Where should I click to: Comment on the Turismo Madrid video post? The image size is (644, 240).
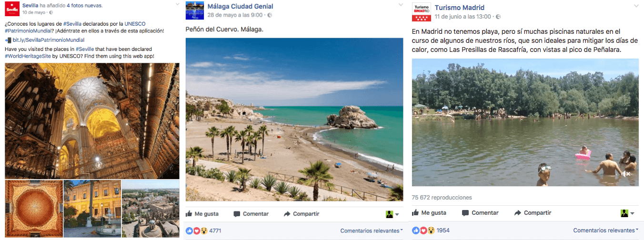click(x=480, y=213)
